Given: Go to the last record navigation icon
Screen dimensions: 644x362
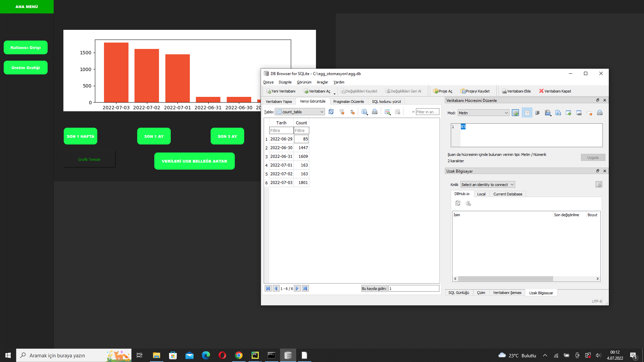Looking at the screenshot, I should click(x=305, y=288).
